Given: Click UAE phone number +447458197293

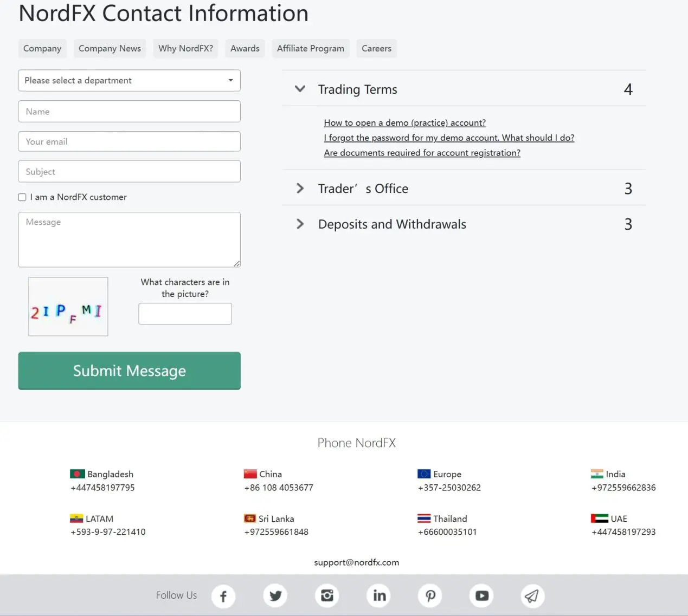Looking at the screenshot, I should pyautogui.click(x=623, y=532).
